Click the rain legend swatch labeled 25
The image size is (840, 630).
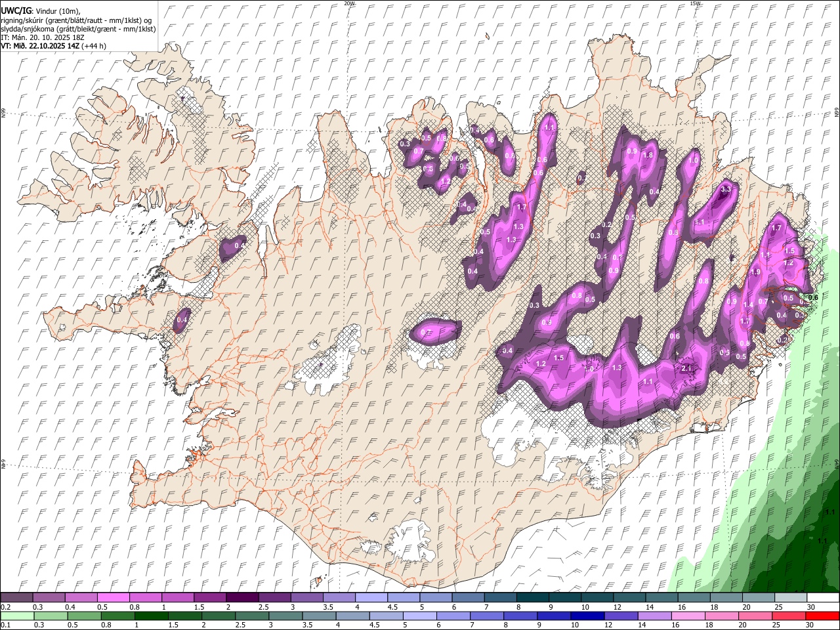pos(789,616)
